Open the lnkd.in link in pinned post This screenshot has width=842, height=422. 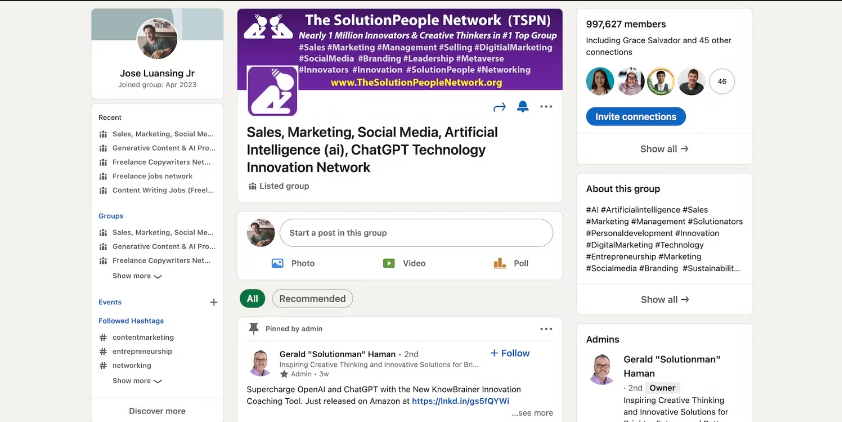tap(460, 401)
